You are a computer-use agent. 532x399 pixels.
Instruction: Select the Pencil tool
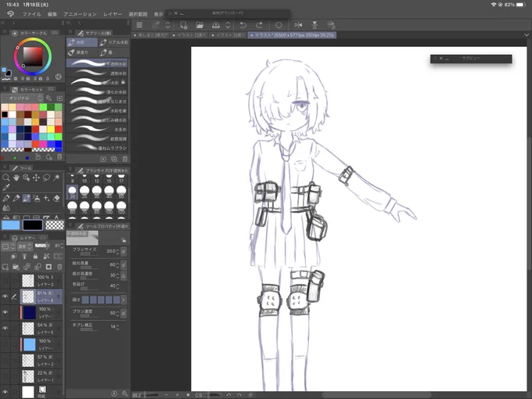[x=16, y=198]
